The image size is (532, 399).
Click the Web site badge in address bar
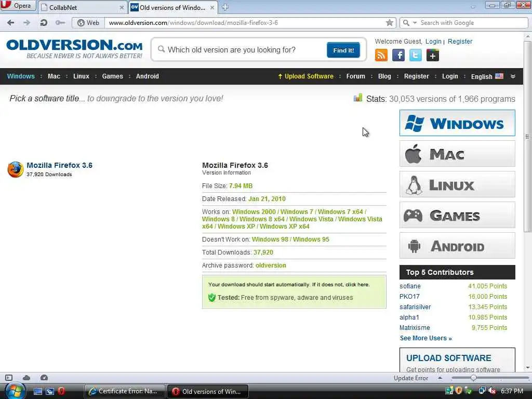click(x=88, y=23)
